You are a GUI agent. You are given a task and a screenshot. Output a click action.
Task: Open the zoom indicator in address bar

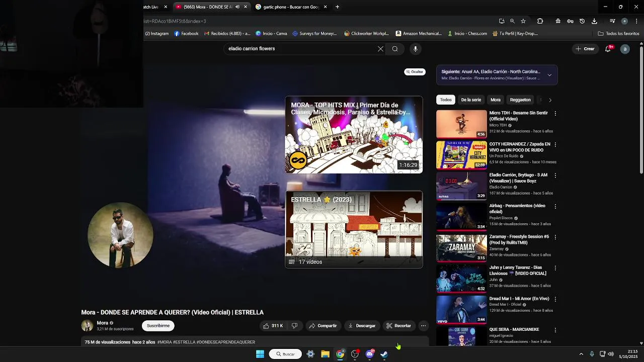(512, 21)
